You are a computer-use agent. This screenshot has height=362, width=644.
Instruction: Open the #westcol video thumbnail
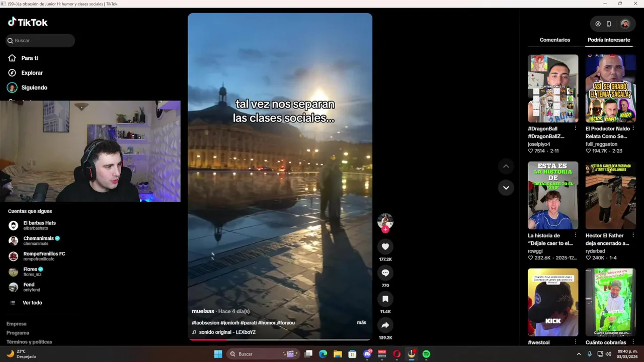pos(553,302)
